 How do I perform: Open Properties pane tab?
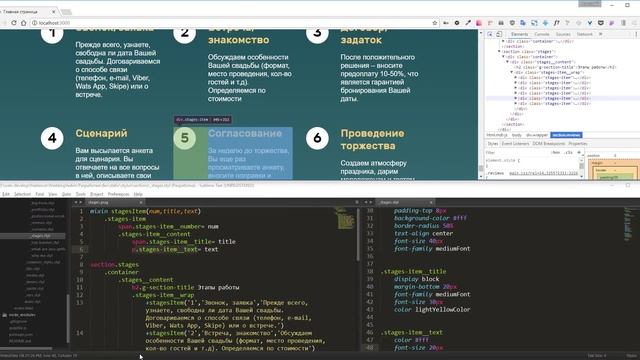[x=578, y=144]
